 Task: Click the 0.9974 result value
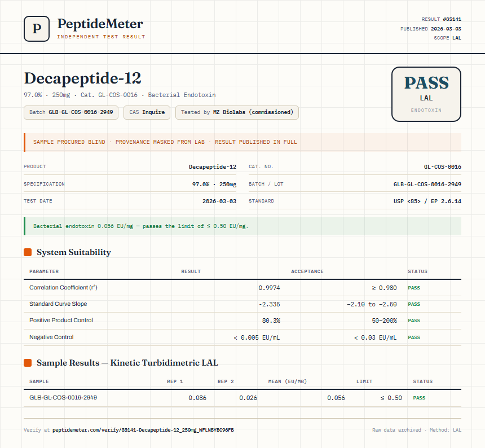pos(269,288)
